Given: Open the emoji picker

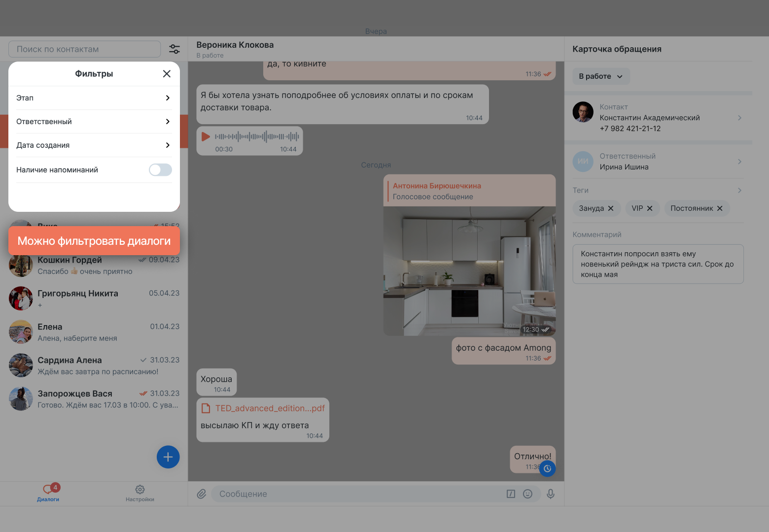Looking at the screenshot, I should point(528,494).
